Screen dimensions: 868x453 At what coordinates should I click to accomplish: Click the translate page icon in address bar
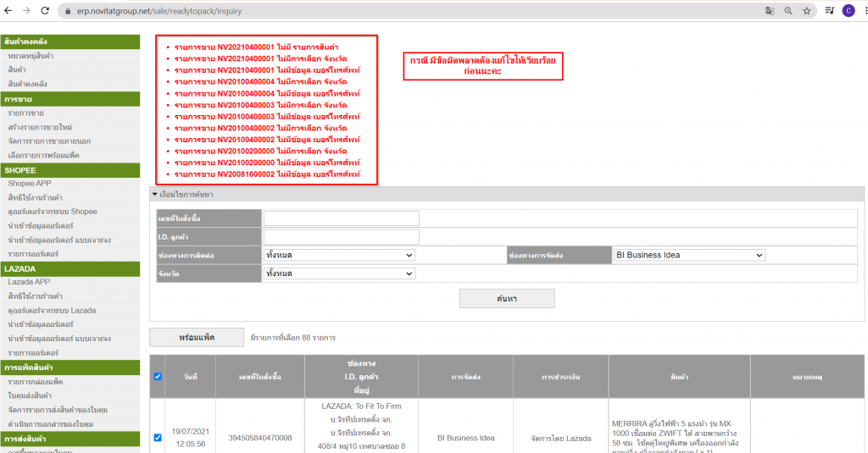click(769, 11)
